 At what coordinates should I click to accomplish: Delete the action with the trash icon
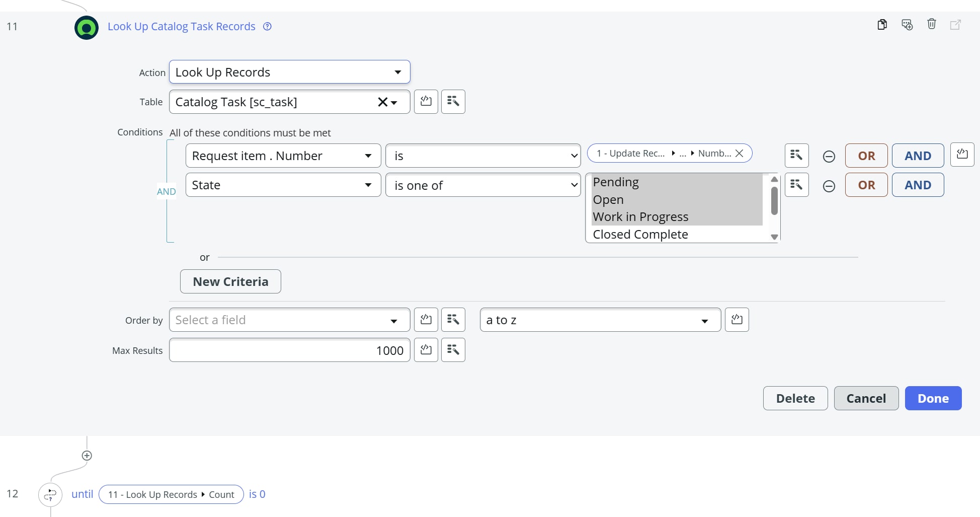pyautogui.click(x=932, y=24)
